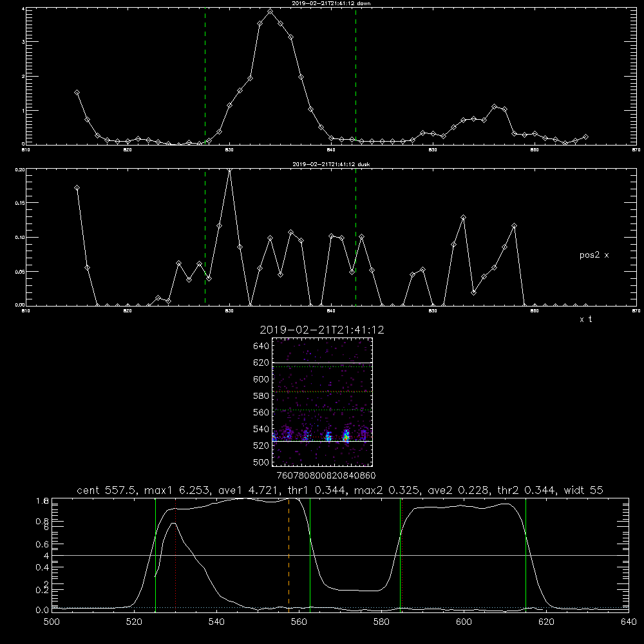Click the white horizontal threshold line in bottom plot
The image size is (644, 644).
340,555
